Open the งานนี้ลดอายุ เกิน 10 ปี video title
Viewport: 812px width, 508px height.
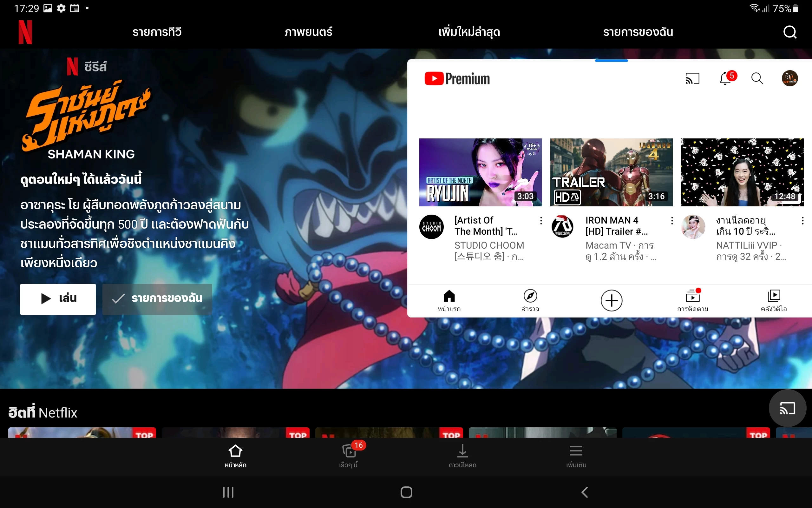[746, 226]
